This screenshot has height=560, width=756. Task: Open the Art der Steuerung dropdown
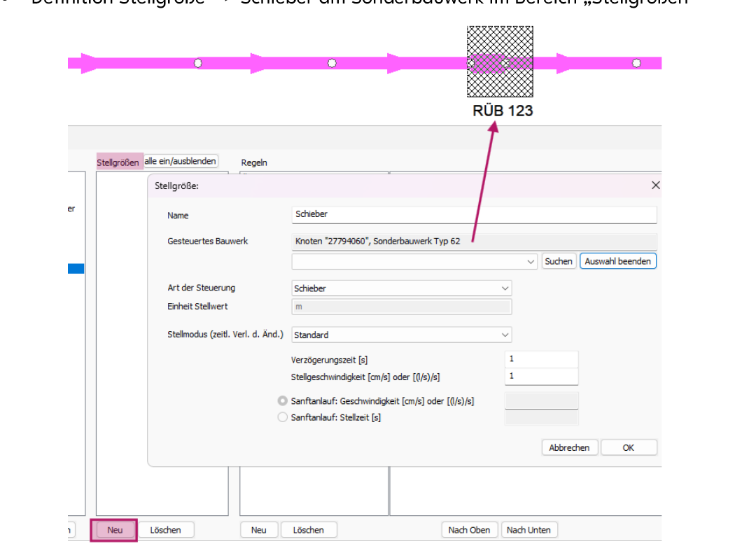(402, 288)
